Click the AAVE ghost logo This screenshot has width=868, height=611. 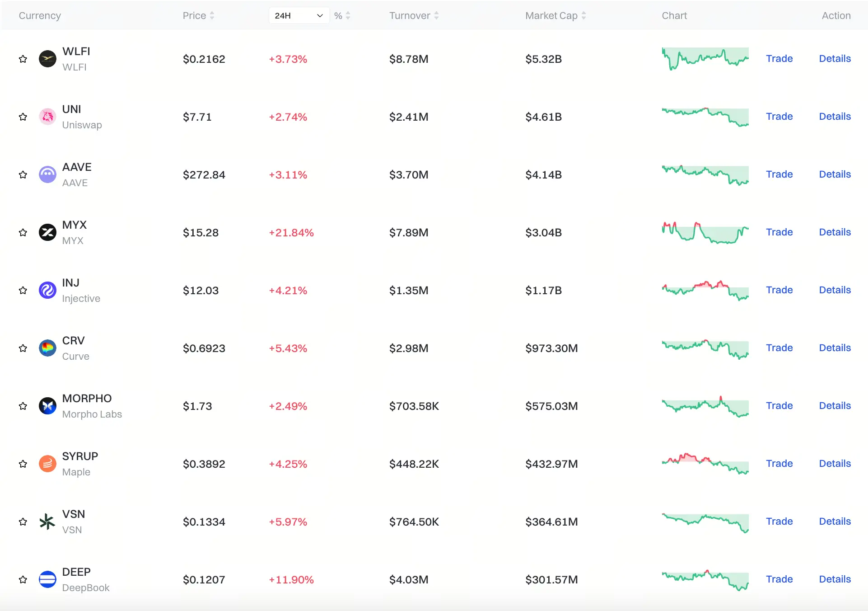pyautogui.click(x=47, y=174)
